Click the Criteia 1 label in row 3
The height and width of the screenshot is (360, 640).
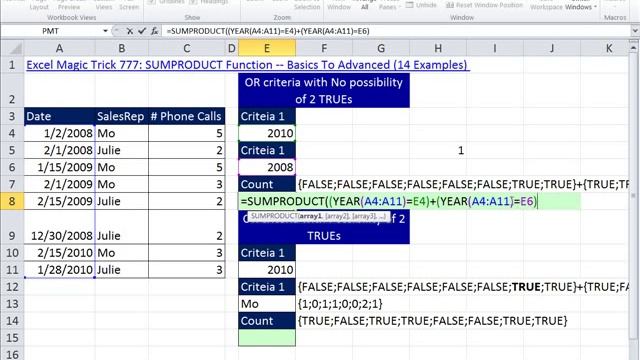[x=267, y=116]
